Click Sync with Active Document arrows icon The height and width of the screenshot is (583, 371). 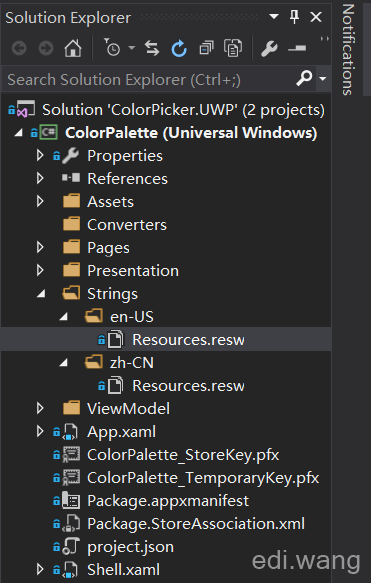[152, 48]
